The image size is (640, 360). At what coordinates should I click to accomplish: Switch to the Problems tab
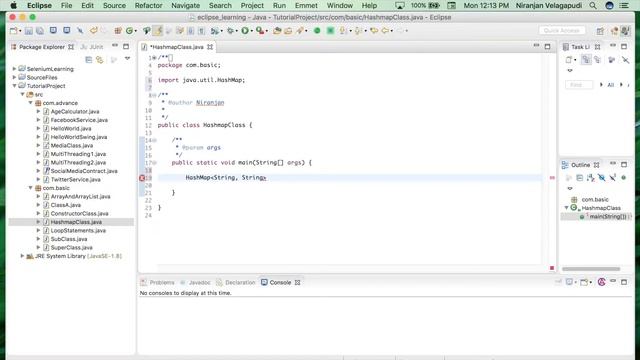[x=158, y=282]
